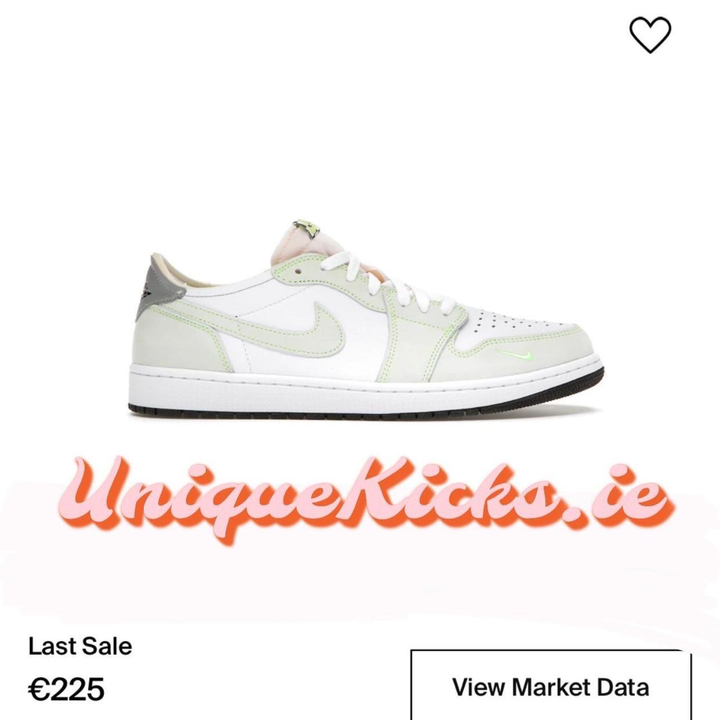Screen dimensions: 720x720
Task: Click the UniqueKicks.ie logo text
Action: [366, 497]
